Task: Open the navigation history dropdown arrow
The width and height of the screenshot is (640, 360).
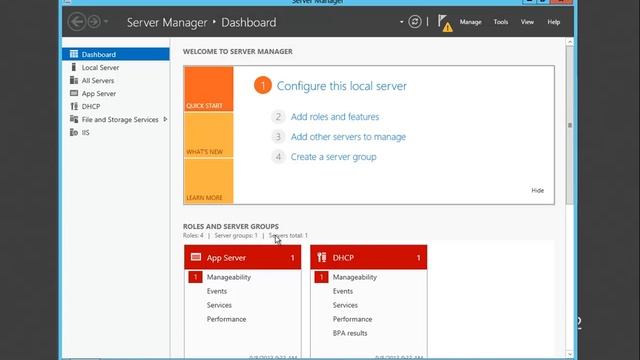Action: point(106,22)
